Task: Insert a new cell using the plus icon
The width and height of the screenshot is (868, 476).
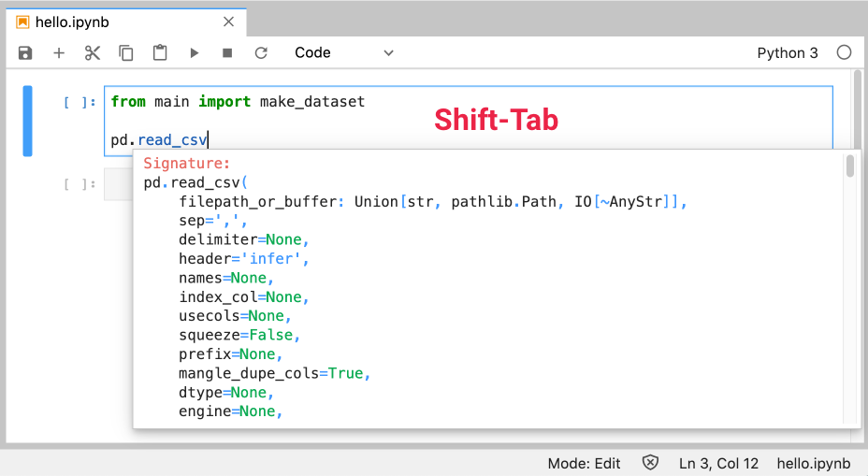Action: (x=59, y=53)
